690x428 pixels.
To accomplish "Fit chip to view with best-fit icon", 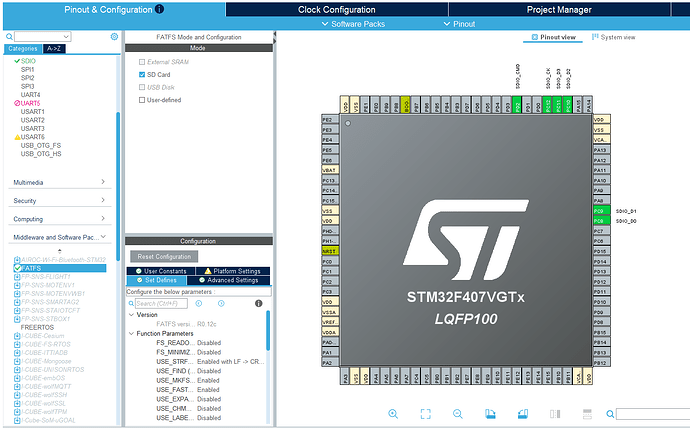I will 426,413.
